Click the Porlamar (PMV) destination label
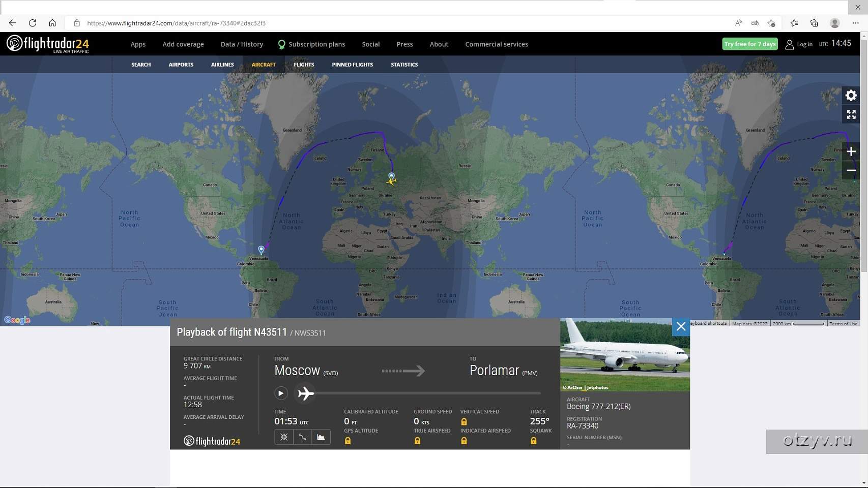This screenshot has height=488, width=868. (x=504, y=371)
